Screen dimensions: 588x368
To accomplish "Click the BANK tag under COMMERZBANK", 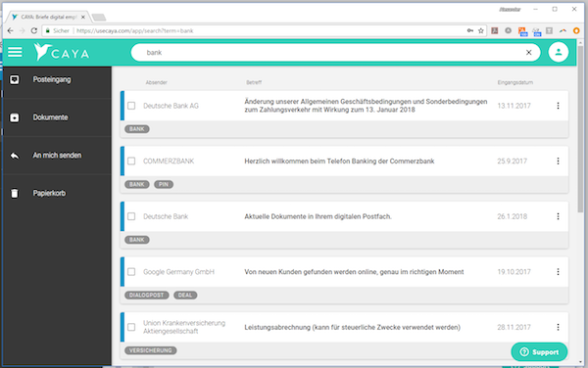I will (x=137, y=185).
